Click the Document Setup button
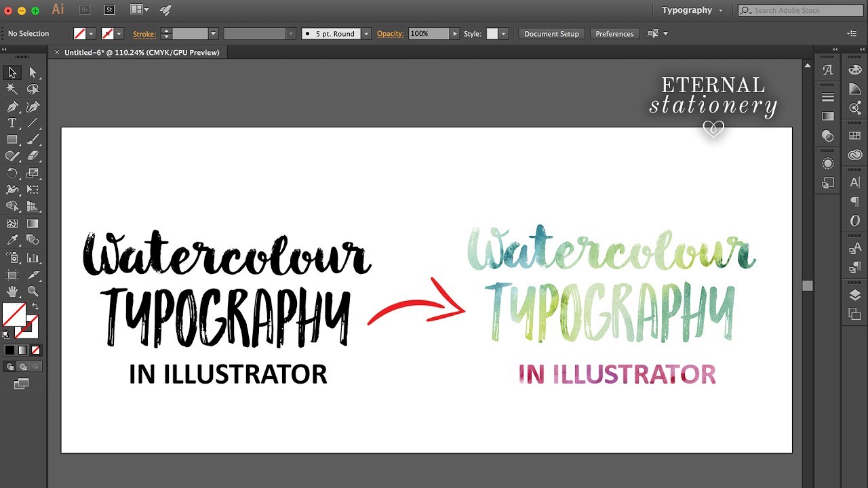 (551, 33)
